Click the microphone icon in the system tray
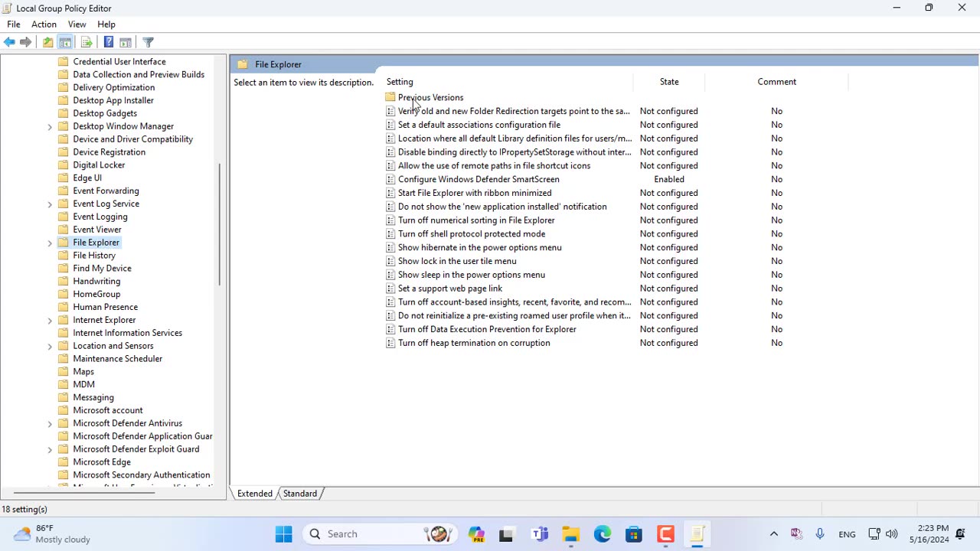The width and height of the screenshot is (980, 551). [x=820, y=534]
